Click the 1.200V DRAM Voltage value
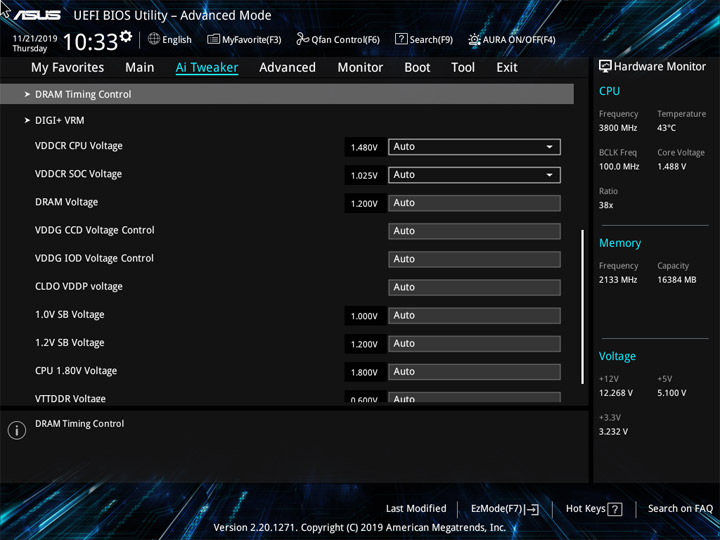This screenshot has height=540, width=720. click(364, 203)
